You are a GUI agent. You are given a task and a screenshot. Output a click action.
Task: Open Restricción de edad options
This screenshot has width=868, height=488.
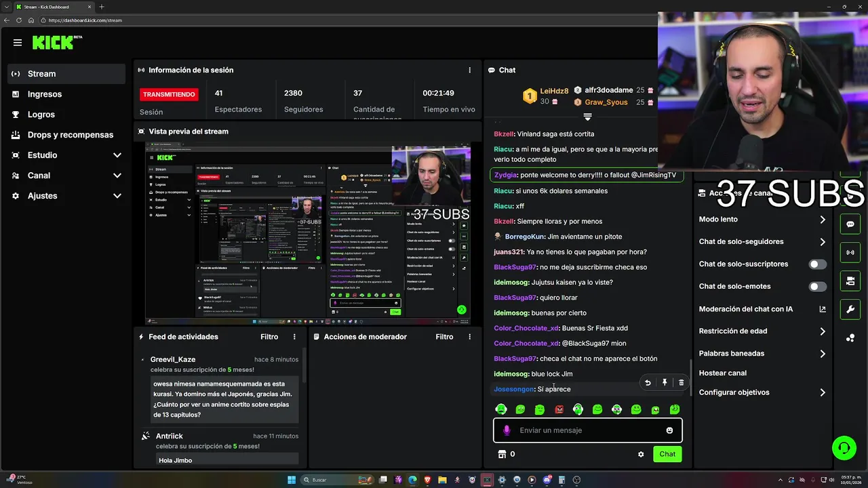point(762,331)
